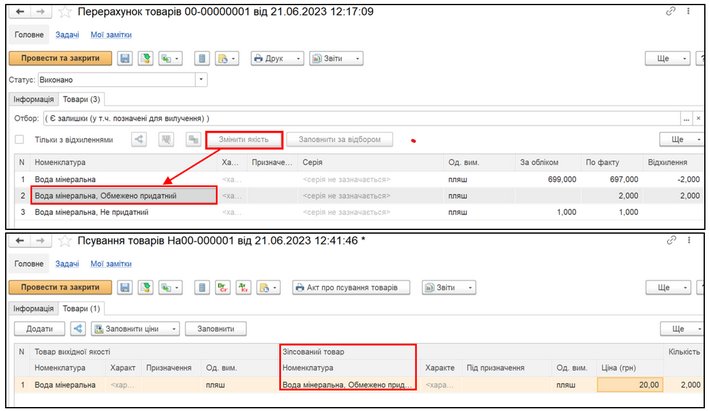Screen dimensions: 710x411
Task: Enable the Тільки з відхиленнями checkbox
Action: tap(19, 140)
